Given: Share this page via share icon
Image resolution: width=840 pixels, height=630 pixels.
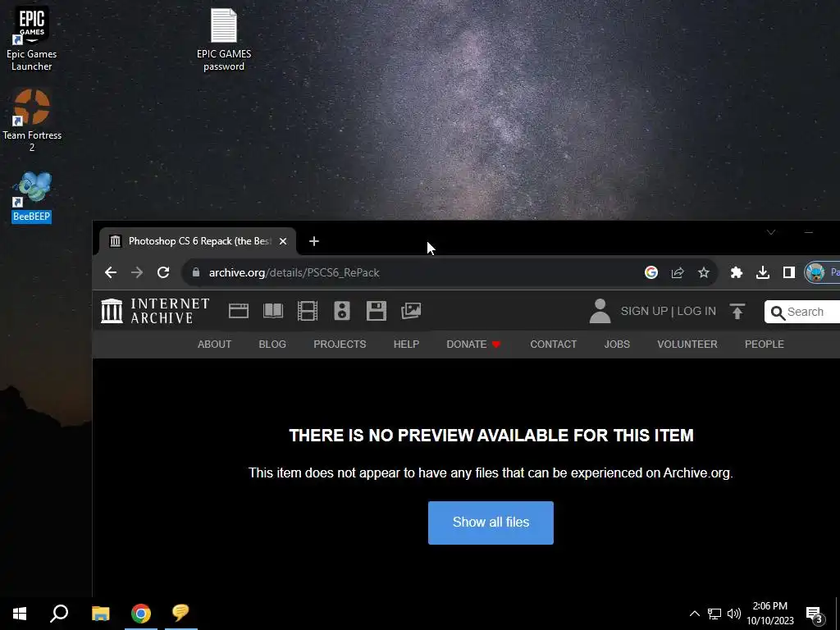Looking at the screenshot, I should pos(677,272).
